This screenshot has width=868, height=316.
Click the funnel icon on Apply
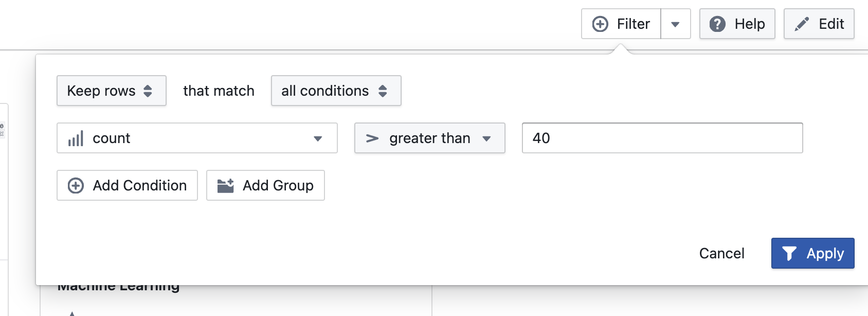(789, 253)
